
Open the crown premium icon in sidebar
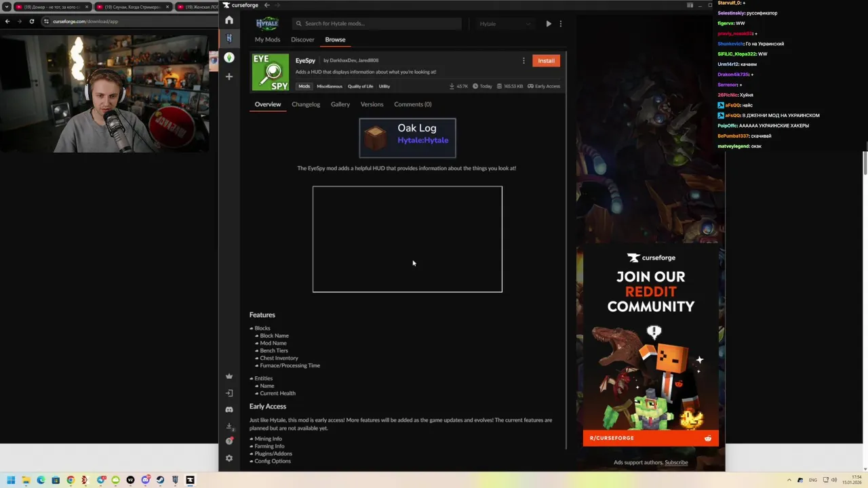point(229,376)
